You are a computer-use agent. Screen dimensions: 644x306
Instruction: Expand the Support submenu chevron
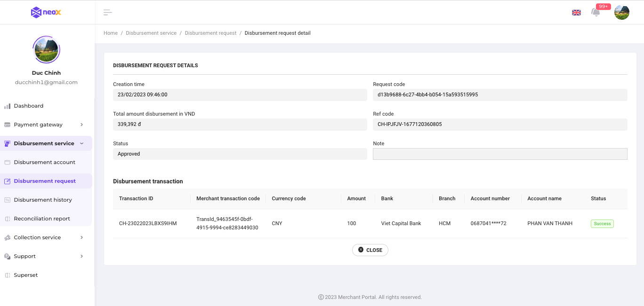(x=81, y=256)
